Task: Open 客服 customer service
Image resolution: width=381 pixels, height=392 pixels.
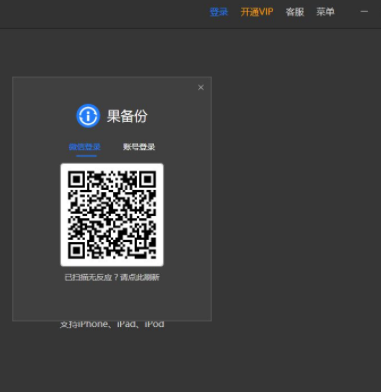Action: (295, 12)
